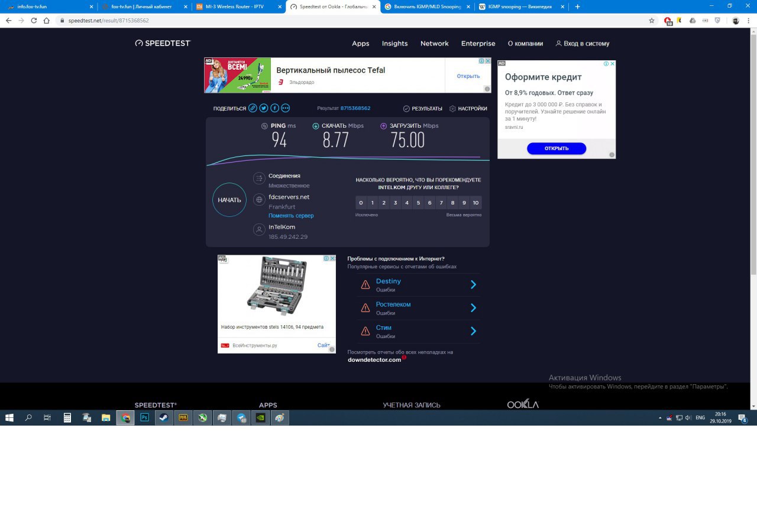Open Calculator from taskbar

(x=67, y=417)
